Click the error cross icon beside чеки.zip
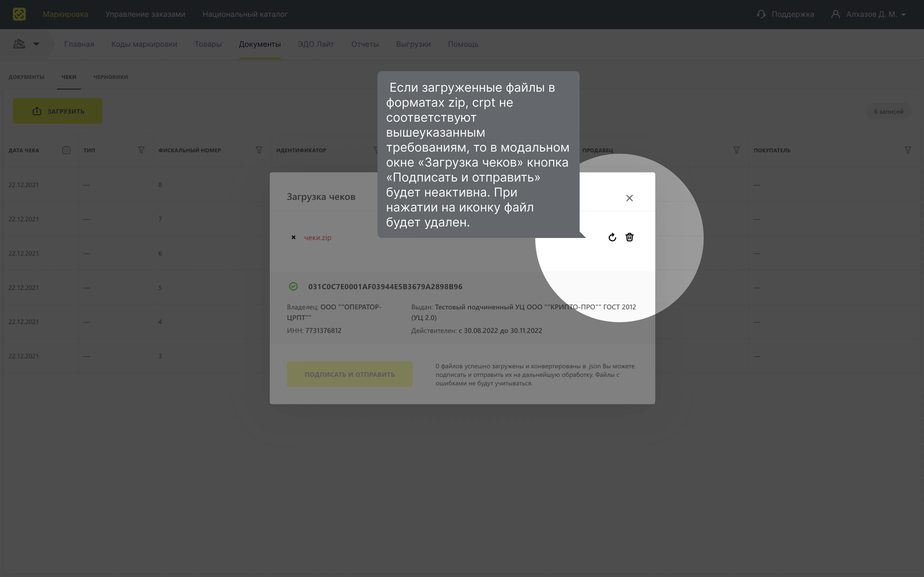The image size is (924, 577). (293, 237)
